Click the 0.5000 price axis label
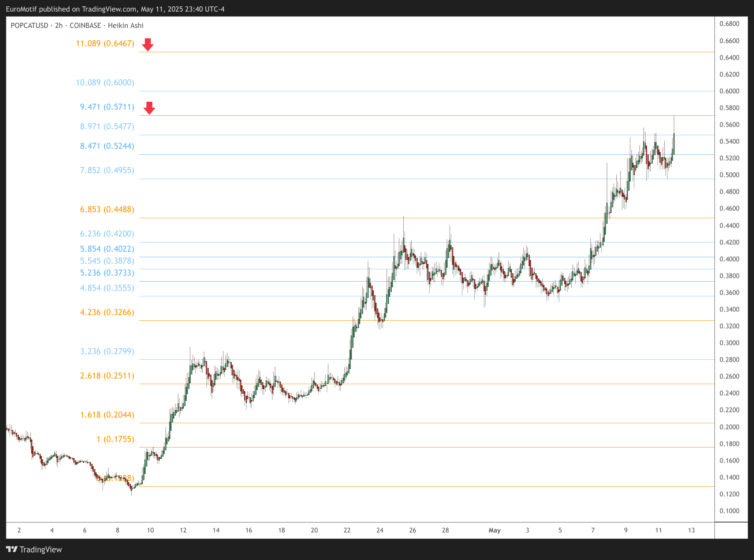 click(x=729, y=175)
